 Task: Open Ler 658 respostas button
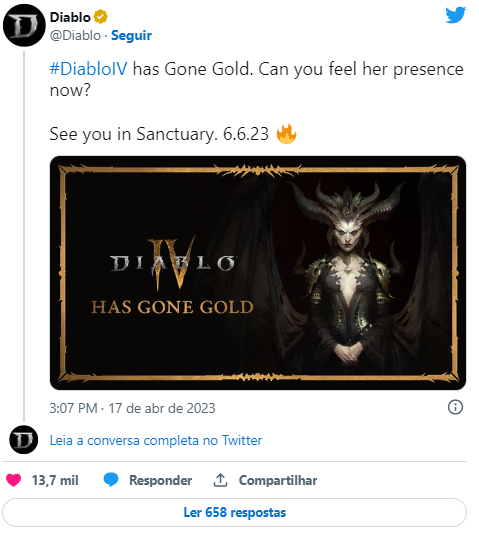click(235, 513)
